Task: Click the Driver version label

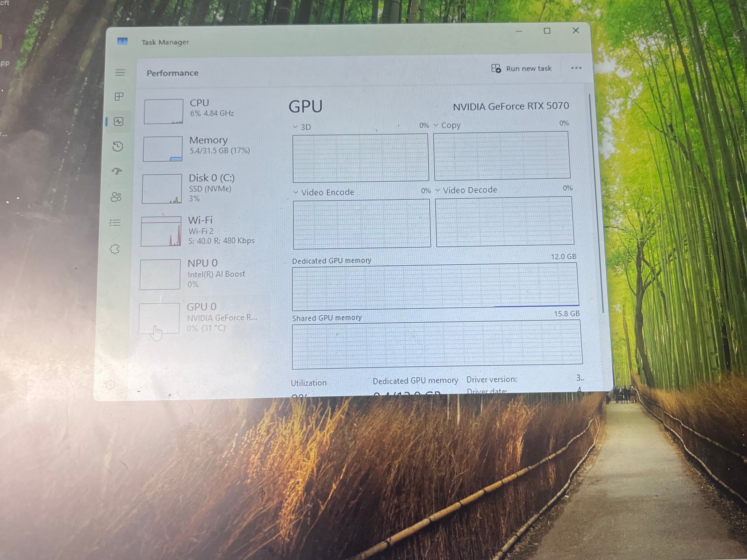Action: click(x=491, y=380)
